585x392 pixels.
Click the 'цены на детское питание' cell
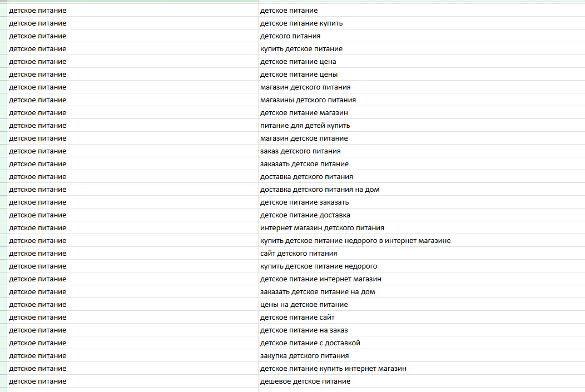tap(304, 305)
